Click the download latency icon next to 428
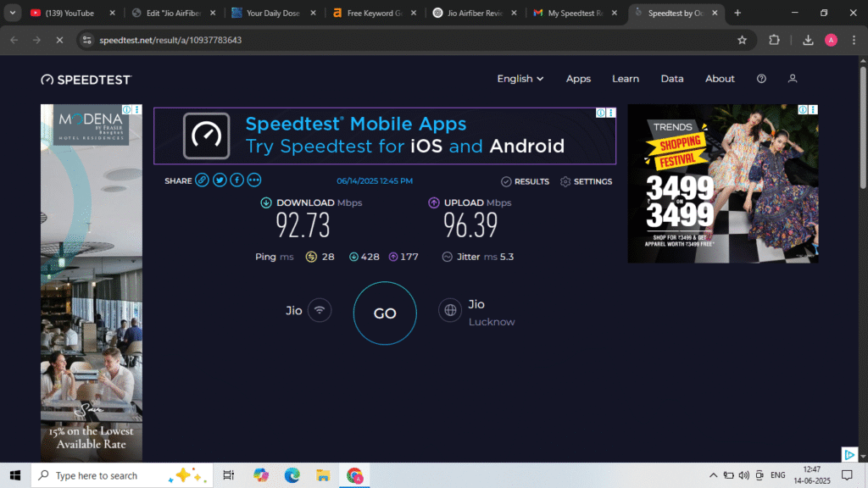This screenshot has width=868, height=488. tap(353, 257)
